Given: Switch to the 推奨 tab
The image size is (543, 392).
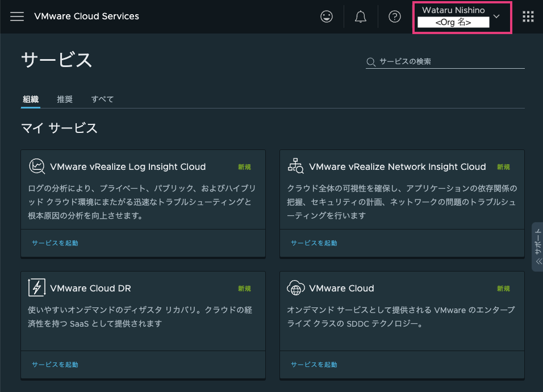Looking at the screenshot, I should (65, 99).
